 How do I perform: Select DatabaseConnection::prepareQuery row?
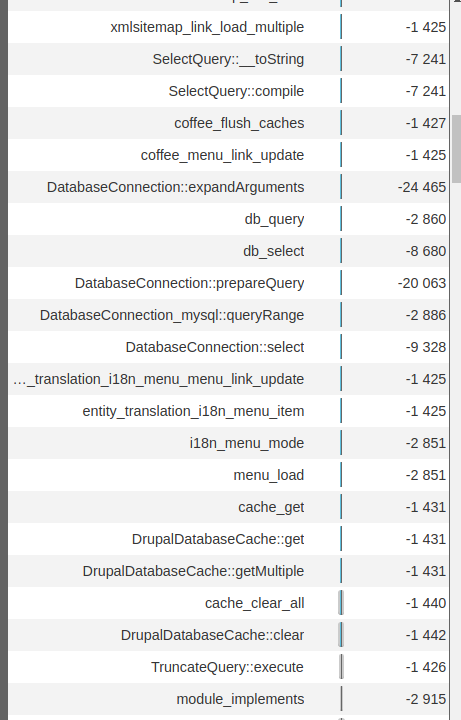228,283
